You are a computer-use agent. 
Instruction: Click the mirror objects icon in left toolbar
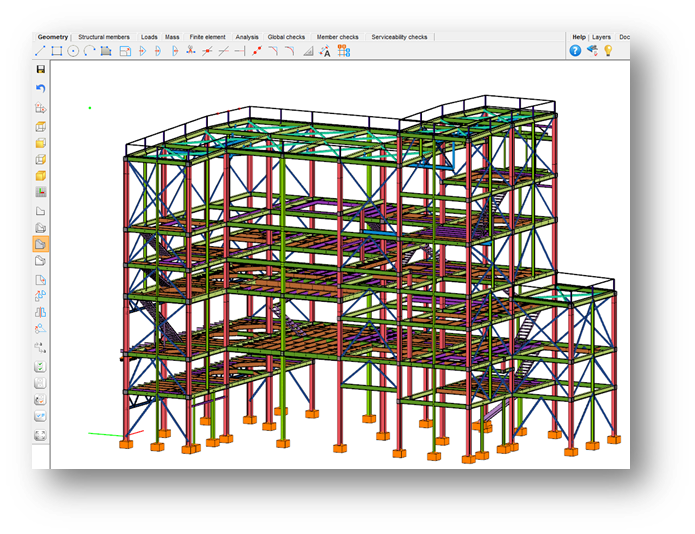41,312
